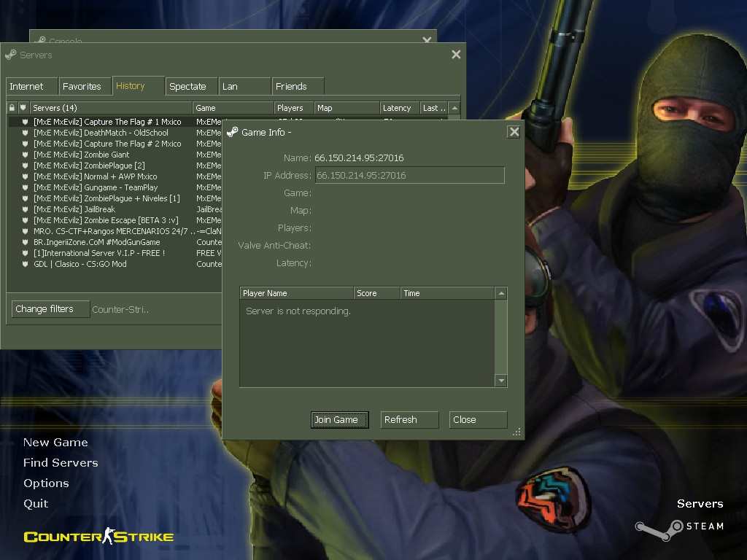The height and width of the screenshot is (560, 747).
Task: Click scroll down arrow in player list
Action: point(501,380)
